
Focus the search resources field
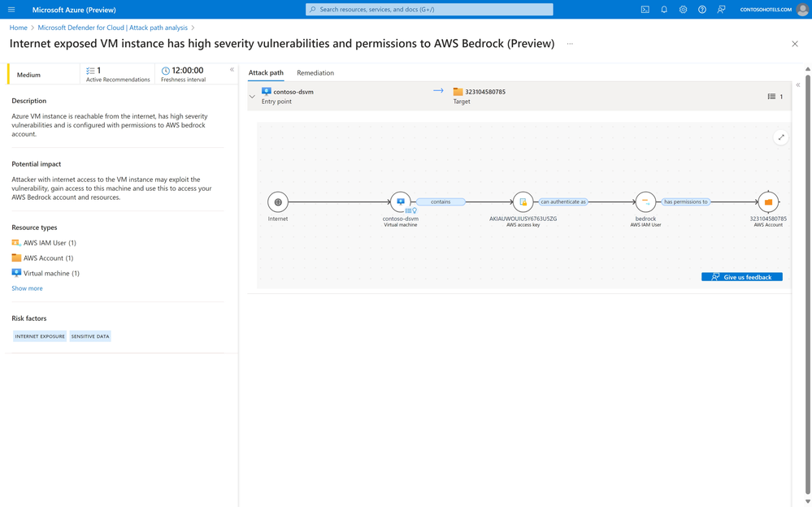(x=429, y=9)
